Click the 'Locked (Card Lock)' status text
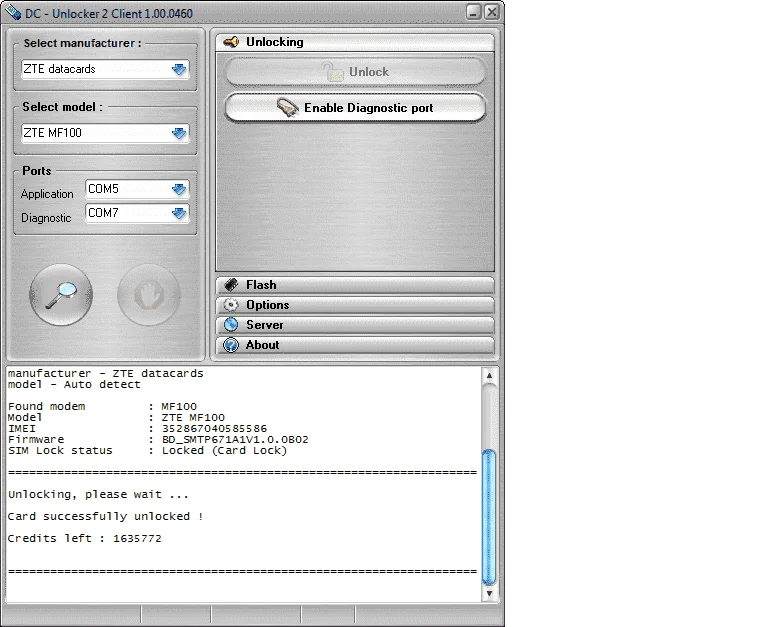768x627 pixels. click(224, 450)
